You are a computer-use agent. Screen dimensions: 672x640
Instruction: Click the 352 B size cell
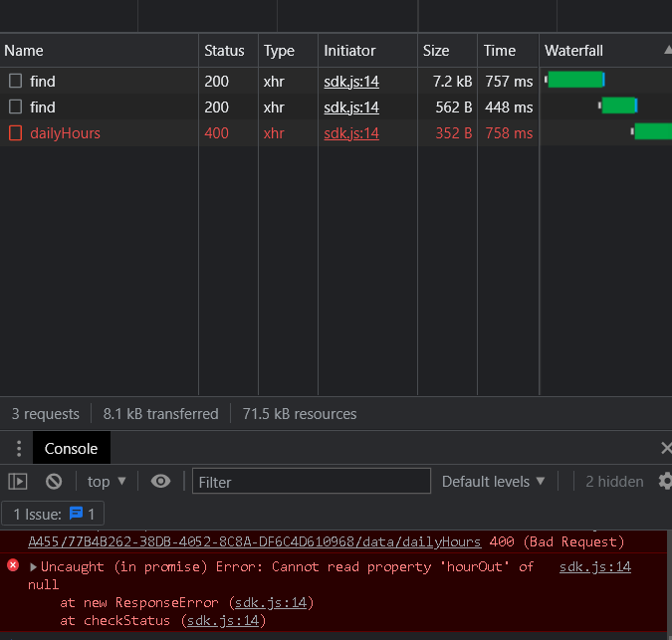pyautogui.click(x=453, y=133)
